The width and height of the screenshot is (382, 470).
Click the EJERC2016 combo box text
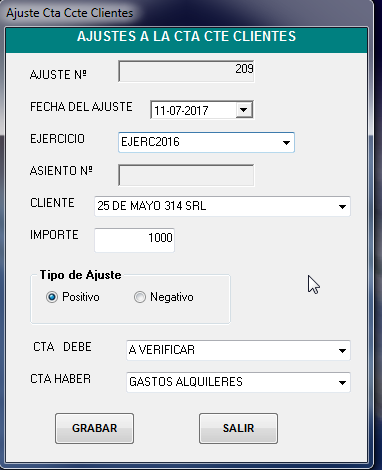pyautogui.click(x=150, y=142)
